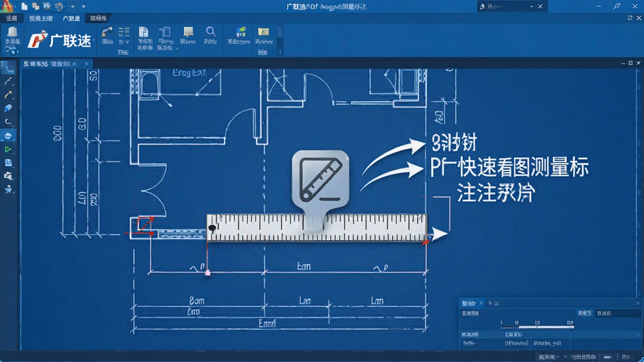
Task: Click the blue save page sidebar icon
Action: tap(8, 163)
